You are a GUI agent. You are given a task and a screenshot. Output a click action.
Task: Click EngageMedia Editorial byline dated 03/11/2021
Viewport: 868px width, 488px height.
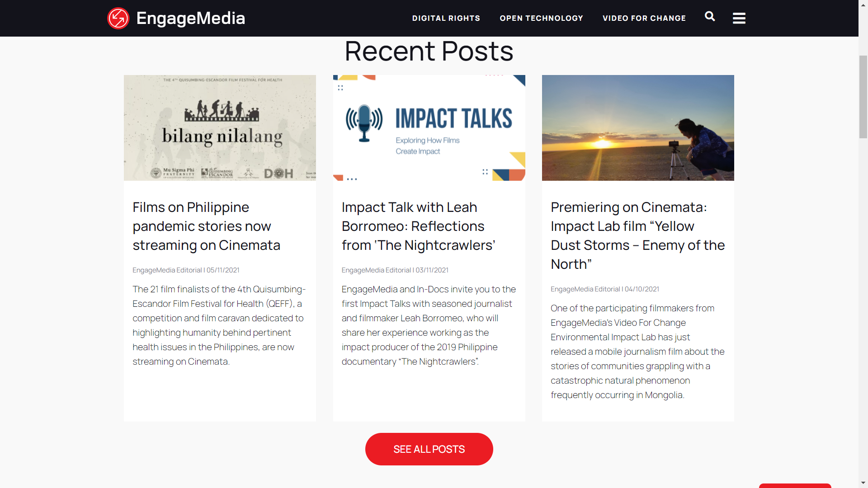tap(395, 270)
